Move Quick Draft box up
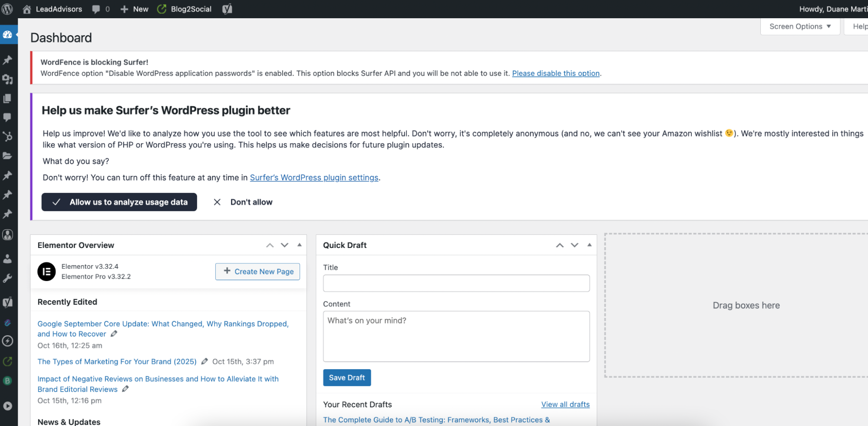 tap(560, 245)
